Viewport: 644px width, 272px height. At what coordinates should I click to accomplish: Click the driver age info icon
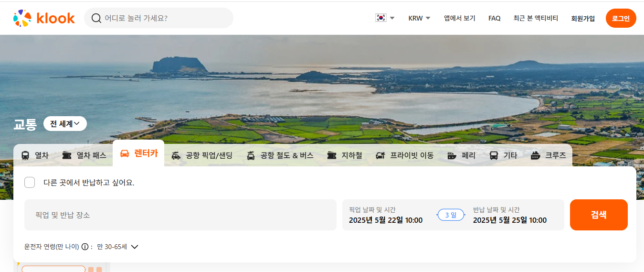point(85,247)
